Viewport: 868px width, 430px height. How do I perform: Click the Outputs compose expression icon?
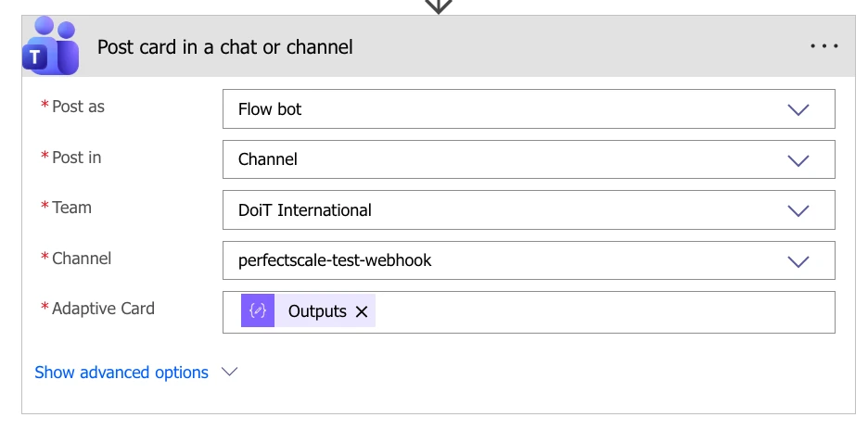pyautogui.click(x=258, y=310)
